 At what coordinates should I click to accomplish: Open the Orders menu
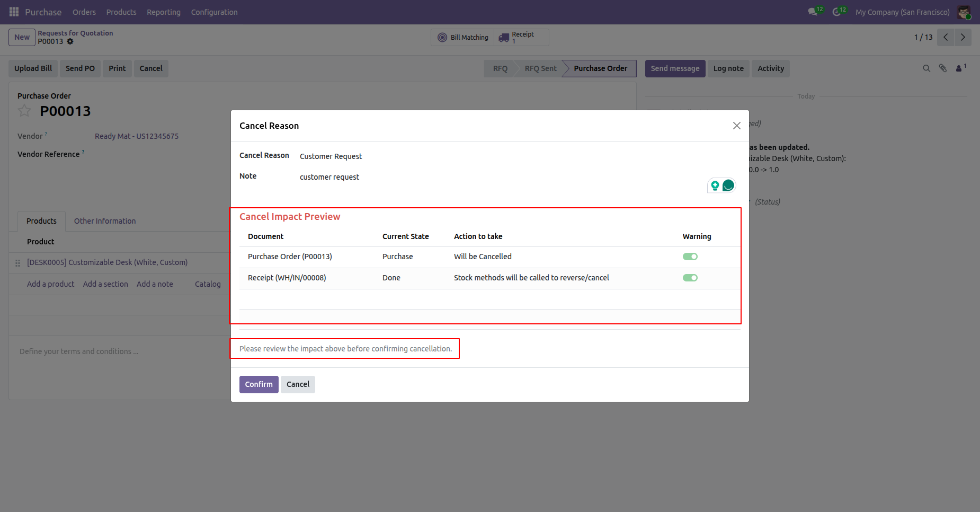pos(84,12)
